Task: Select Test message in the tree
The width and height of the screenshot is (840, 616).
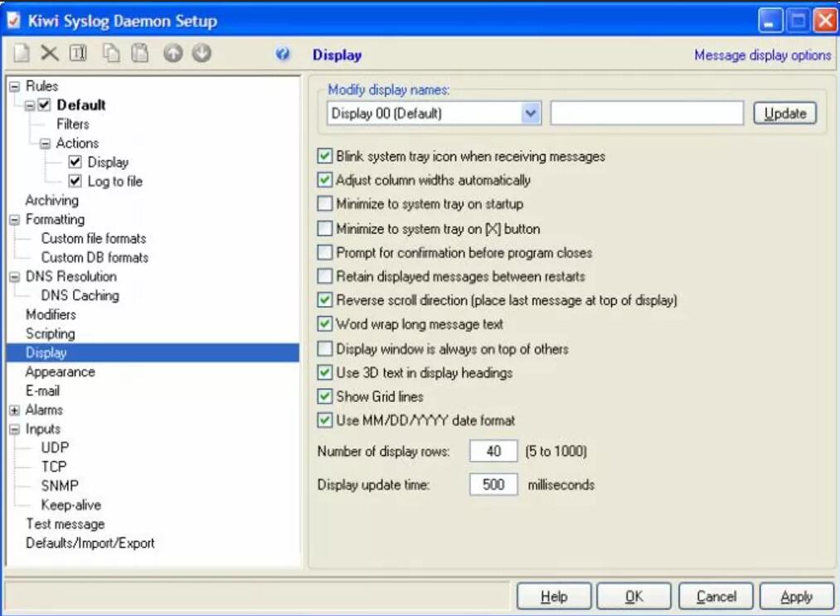Action: click(66, 524)
